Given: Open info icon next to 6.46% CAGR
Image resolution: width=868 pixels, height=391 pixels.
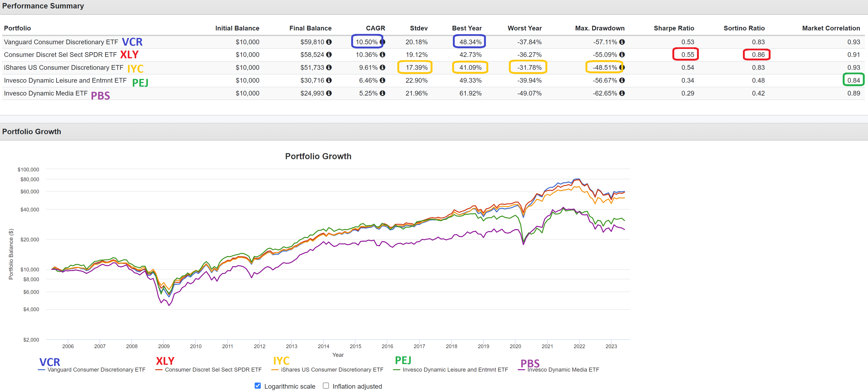Looking at the screenshot, I should click(382, 80).
